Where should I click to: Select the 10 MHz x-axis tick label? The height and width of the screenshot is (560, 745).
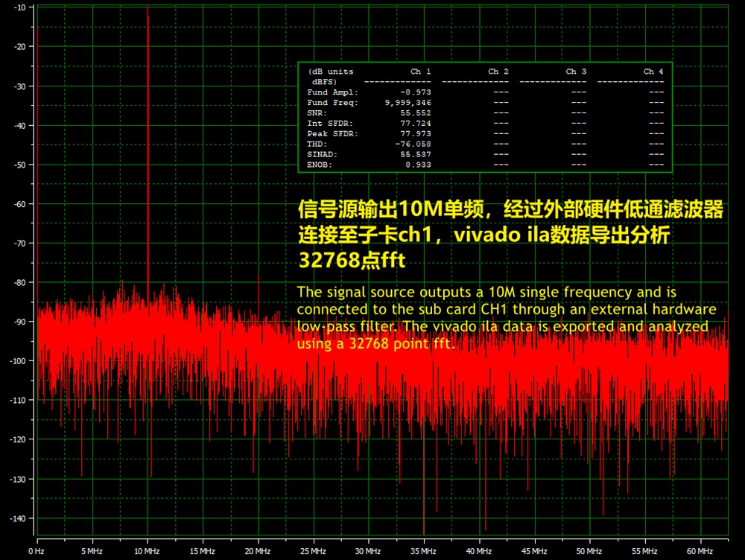(x=148, y=552)
